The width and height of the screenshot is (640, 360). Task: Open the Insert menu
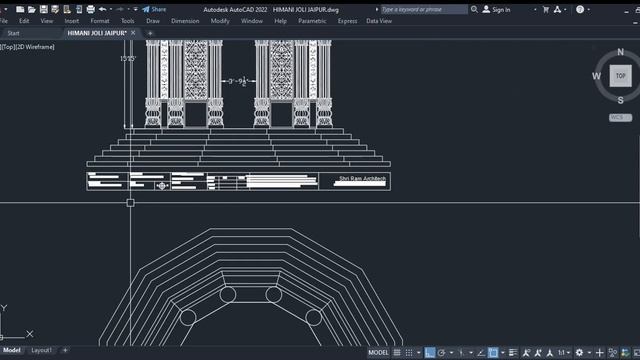(x=72, y=21)
